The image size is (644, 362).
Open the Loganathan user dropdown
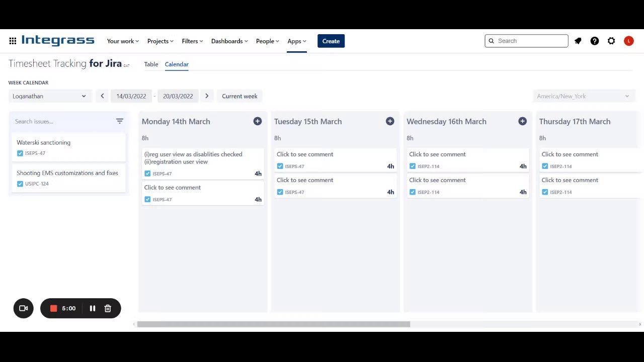49,96
